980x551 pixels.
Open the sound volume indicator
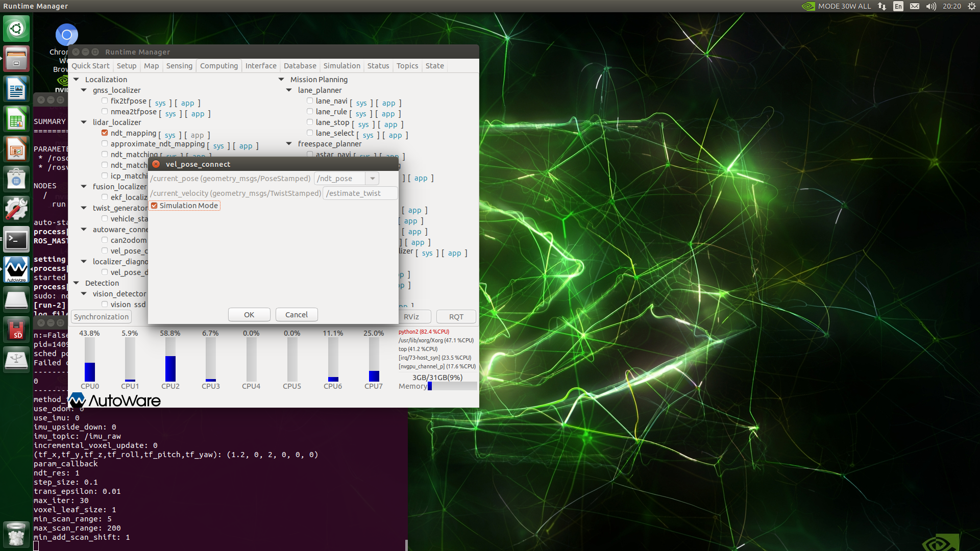coord(931,6)
